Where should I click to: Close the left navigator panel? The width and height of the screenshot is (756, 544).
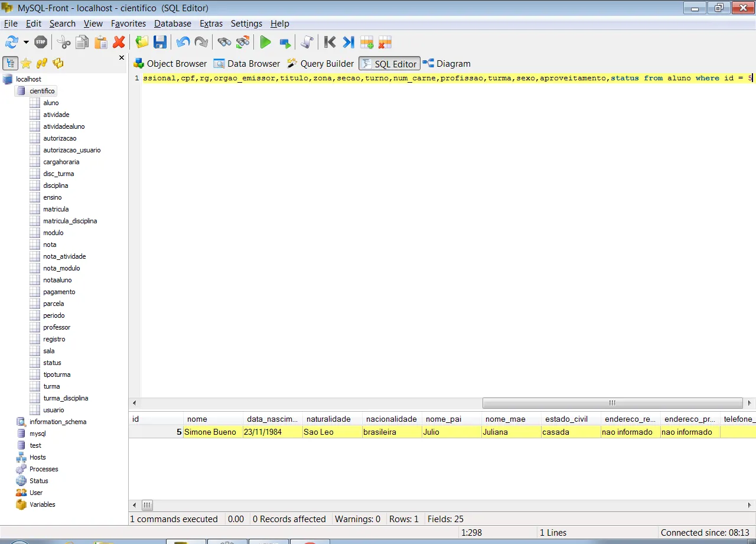[122, 58]
